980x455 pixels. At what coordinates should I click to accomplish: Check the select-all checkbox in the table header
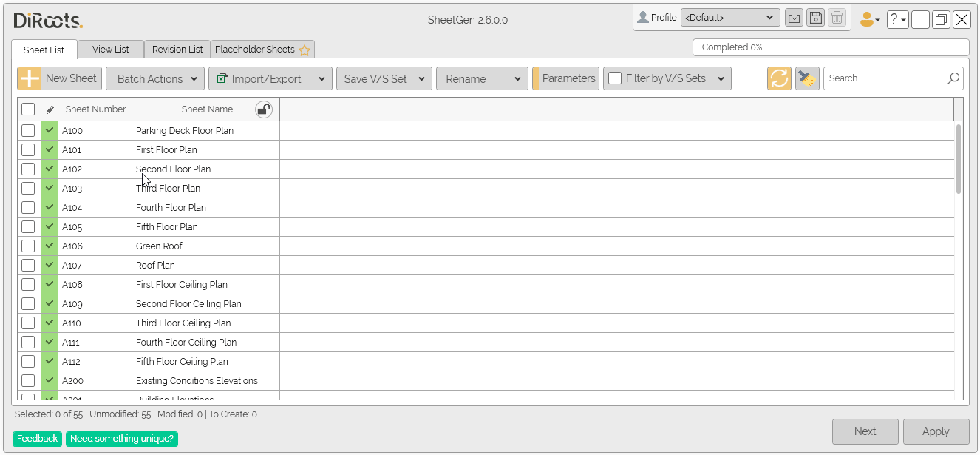[28, 109]
